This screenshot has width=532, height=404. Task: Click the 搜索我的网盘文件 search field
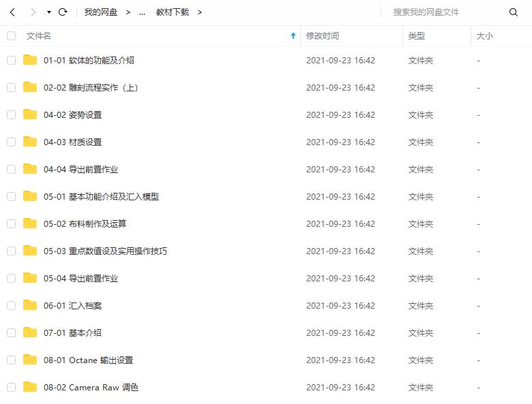pos(445,12)
